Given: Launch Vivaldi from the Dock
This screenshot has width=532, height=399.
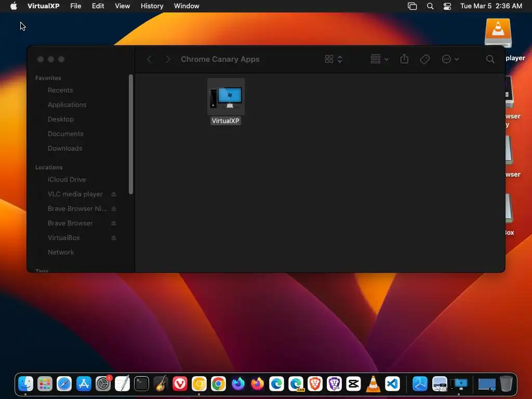Looking at the screenshot, I should [x=180, y=384].
